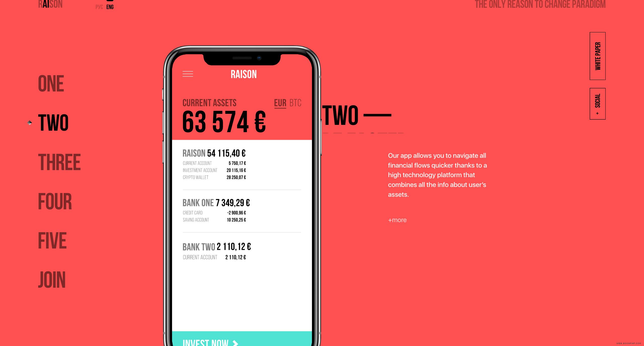Switch language to РУС
644x346 pixels.
pos(99,7)
